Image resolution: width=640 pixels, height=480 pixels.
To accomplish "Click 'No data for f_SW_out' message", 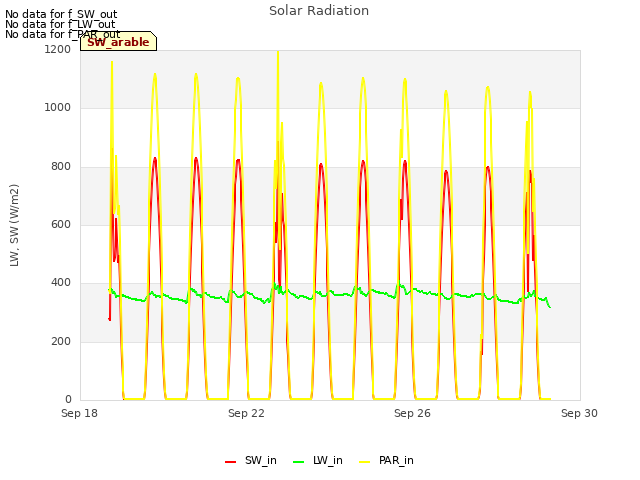I will (x=61, y=14).
